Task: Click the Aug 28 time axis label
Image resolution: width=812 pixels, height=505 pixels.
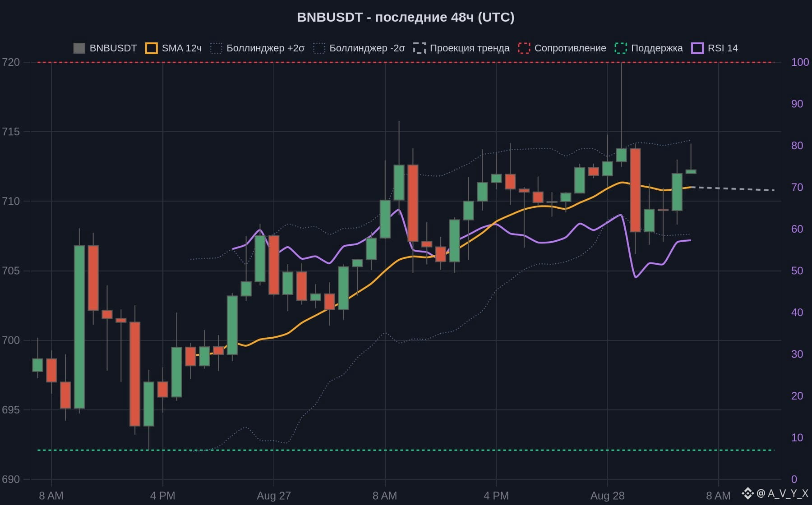Action: (x=608, y=496)
